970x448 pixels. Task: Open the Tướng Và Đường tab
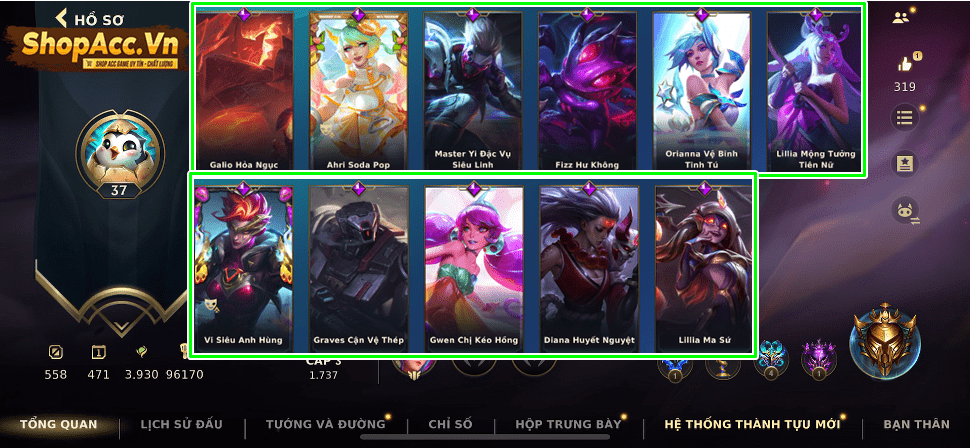click(325, 424)
